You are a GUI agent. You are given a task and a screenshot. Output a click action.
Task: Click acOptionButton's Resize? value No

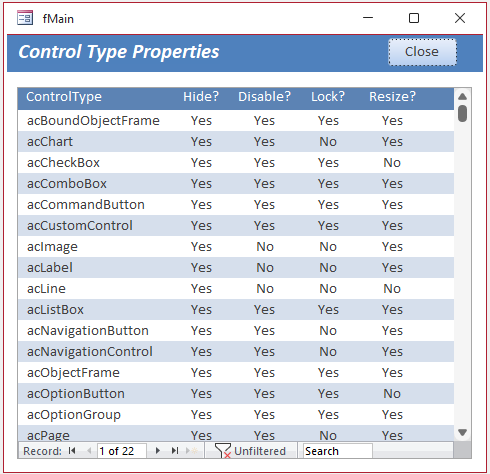click(392, 394)
